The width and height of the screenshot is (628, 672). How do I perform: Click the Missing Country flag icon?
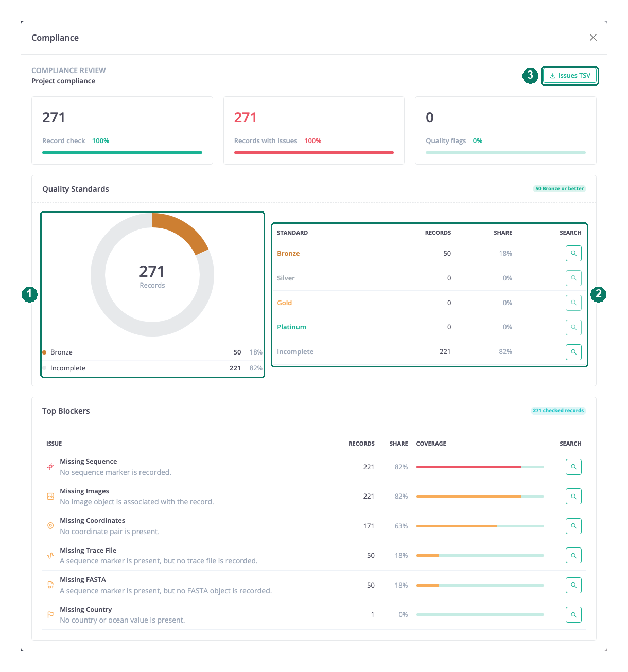[x=50, y=614]
